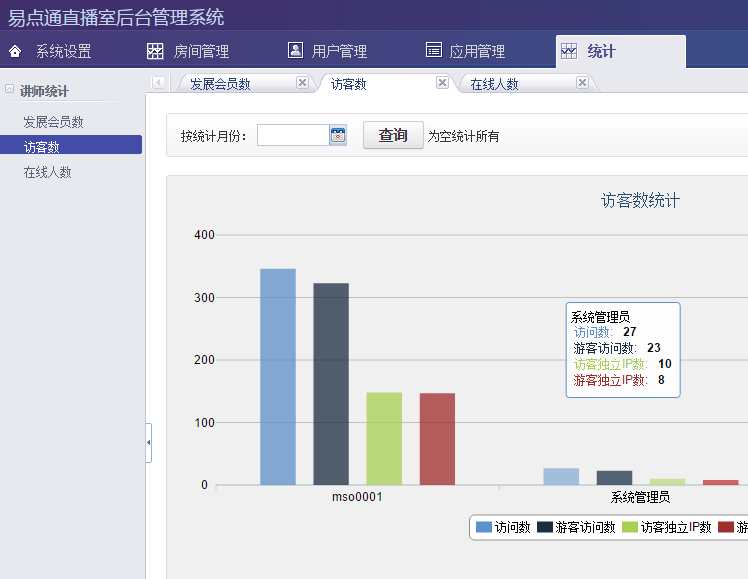Click the dark 游客访问数 bar for mso0001
The height and width of the screenshot is (579, 748).
pyautogui.click(x=331, y=384)
